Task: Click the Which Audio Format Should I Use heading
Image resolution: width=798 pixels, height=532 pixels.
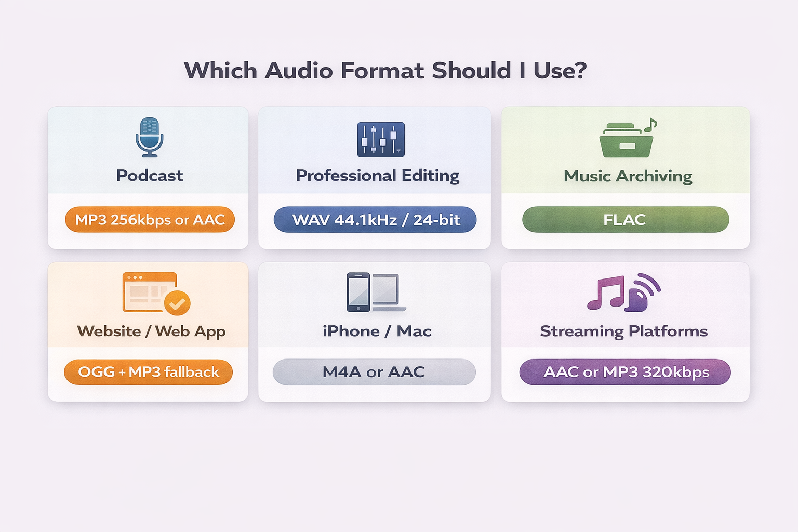Action: pyautogui.click(x=387, y=70)
